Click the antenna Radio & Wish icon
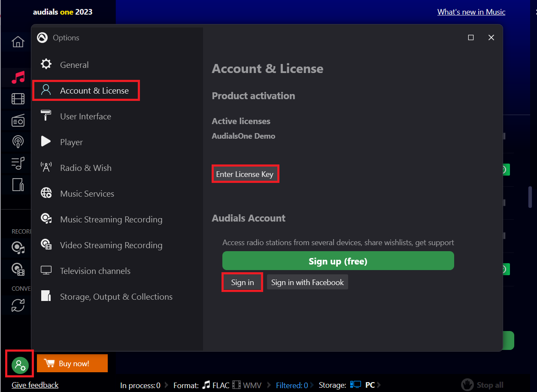This screenshot has width=537, height=392. point(46,167)
